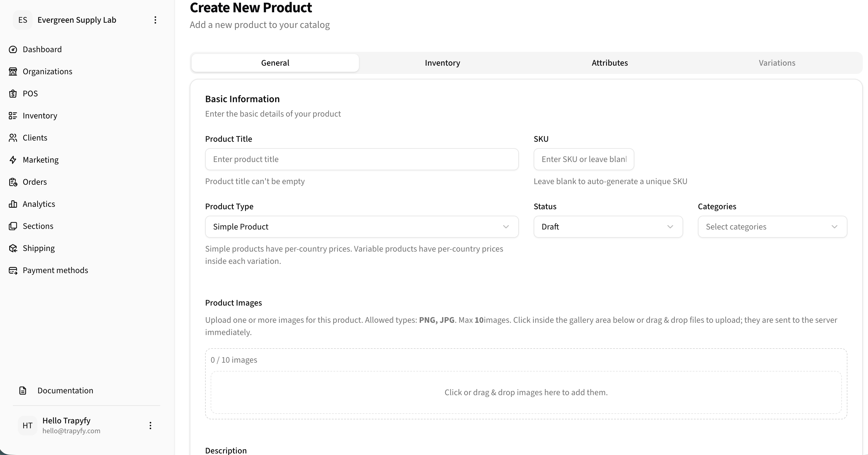Click the Evergreen Supply Lab name
868x455 pixels.
77,20
